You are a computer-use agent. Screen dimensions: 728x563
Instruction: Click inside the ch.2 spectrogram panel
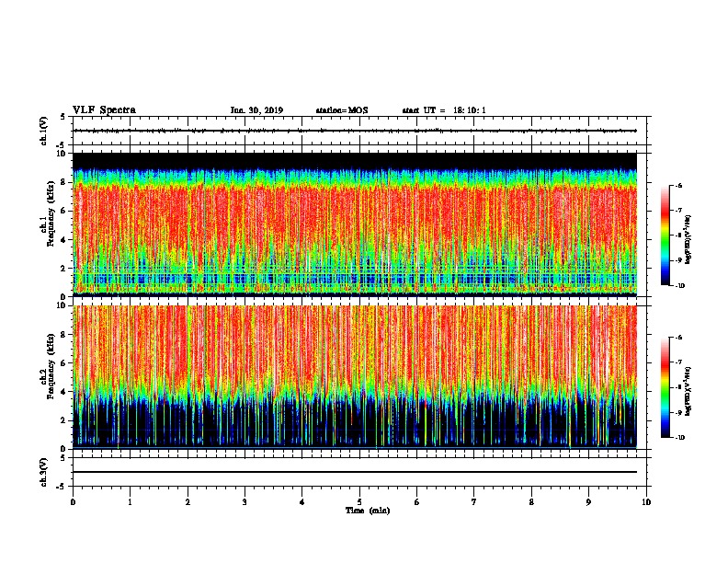355,377
